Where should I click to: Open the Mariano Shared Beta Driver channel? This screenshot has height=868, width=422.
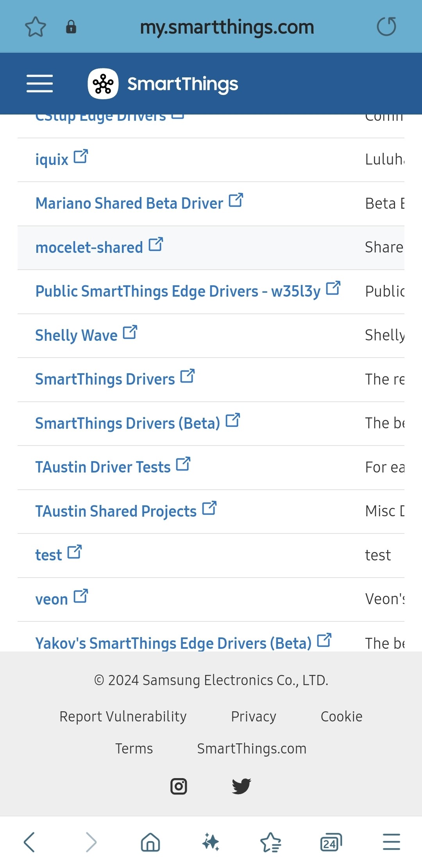coord(129,203)
